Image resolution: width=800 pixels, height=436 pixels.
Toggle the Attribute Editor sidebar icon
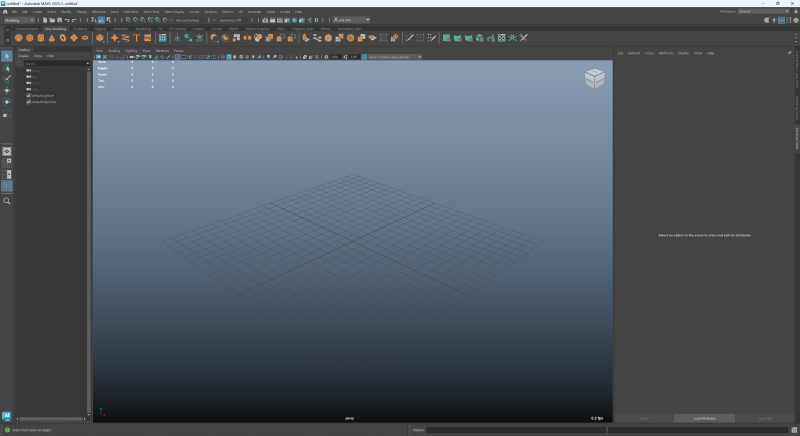pos(781,20)
